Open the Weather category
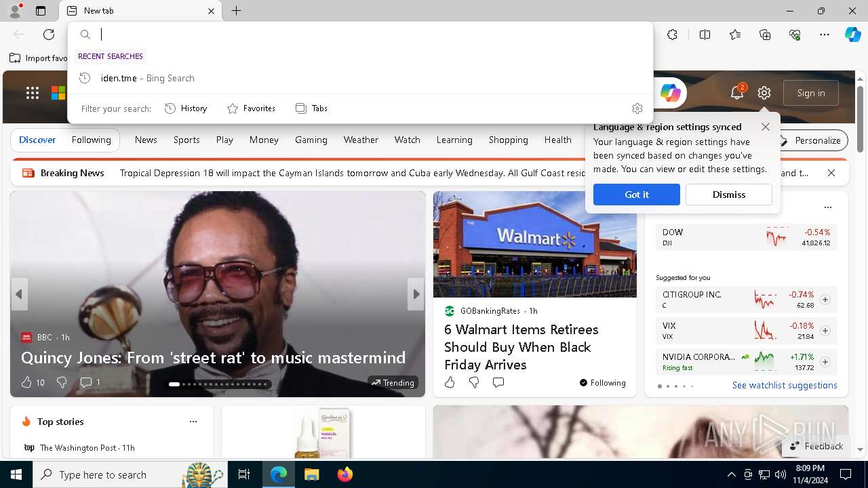This screenshot has width=868, height=488. [x=361, y=140]
